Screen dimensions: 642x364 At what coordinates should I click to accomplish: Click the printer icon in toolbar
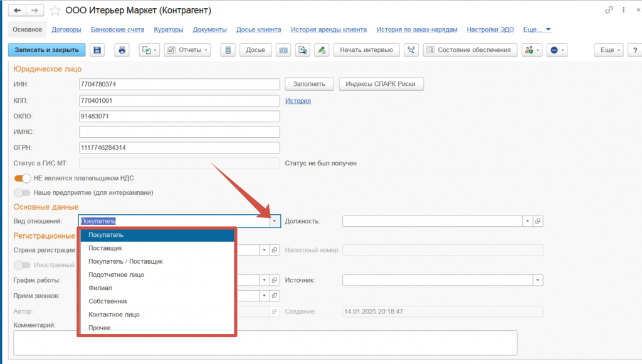pos(122,50)
